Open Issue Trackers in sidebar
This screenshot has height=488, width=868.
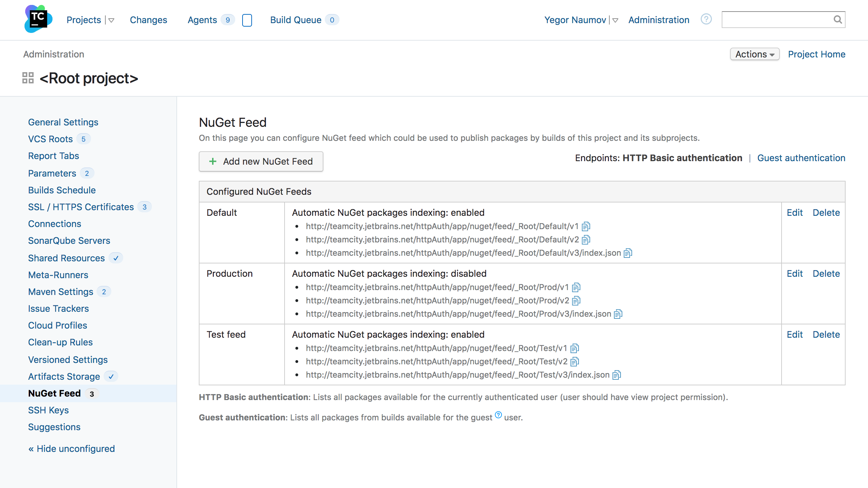click(58, 309)
